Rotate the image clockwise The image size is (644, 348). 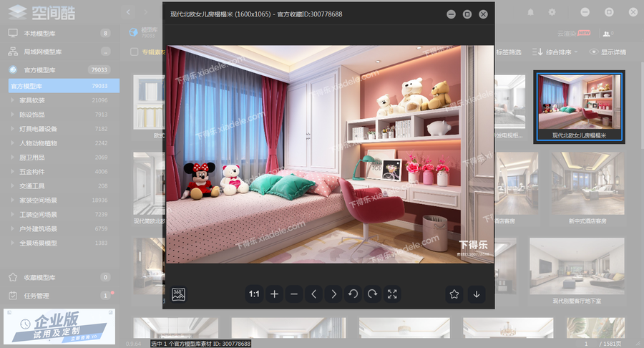[373, 294]
